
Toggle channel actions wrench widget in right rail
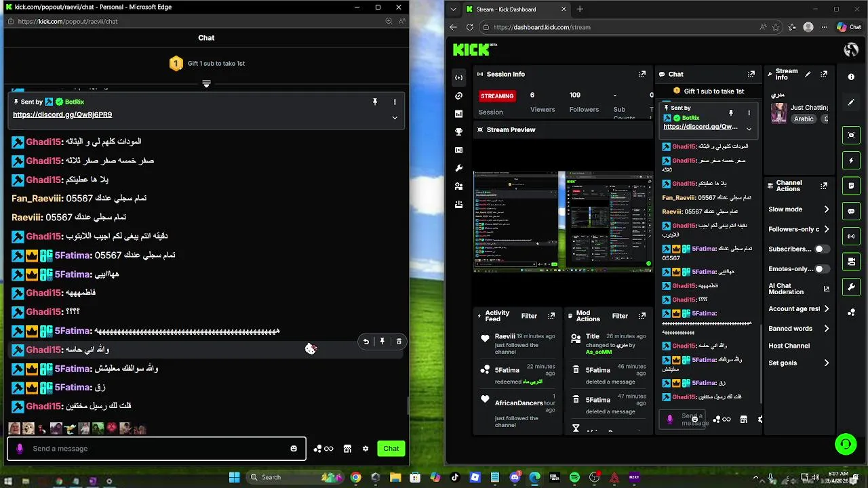pyautogui.click(x=851, y=287)
